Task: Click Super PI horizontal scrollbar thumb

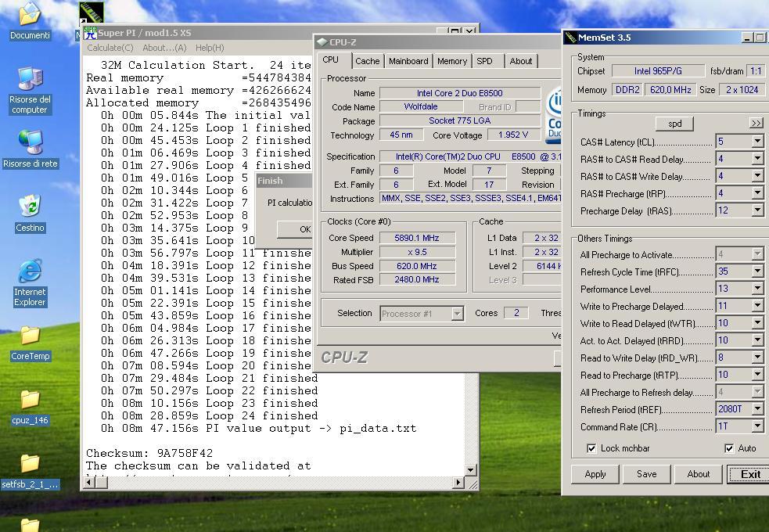Action: 101,483
